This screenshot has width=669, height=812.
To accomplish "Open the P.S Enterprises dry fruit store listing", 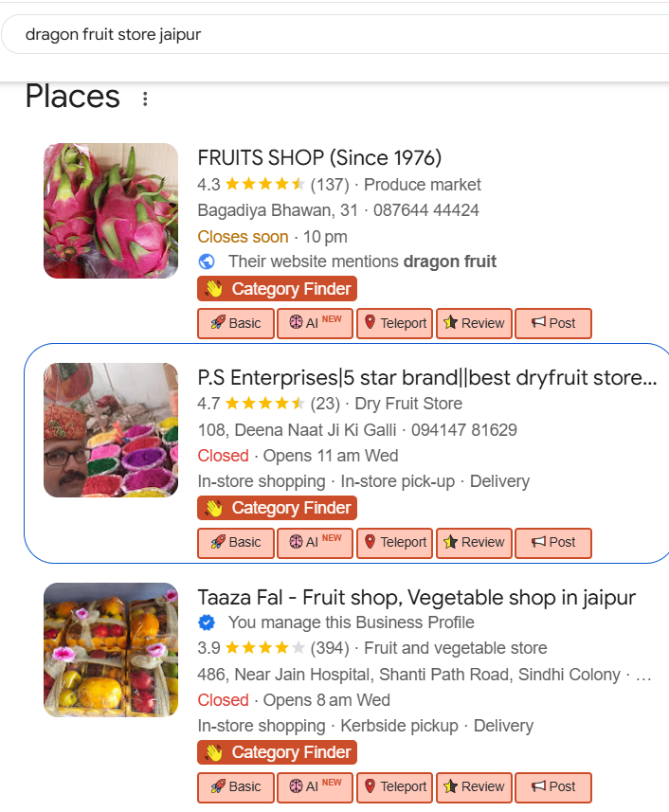I will click(x=426, y=378).
